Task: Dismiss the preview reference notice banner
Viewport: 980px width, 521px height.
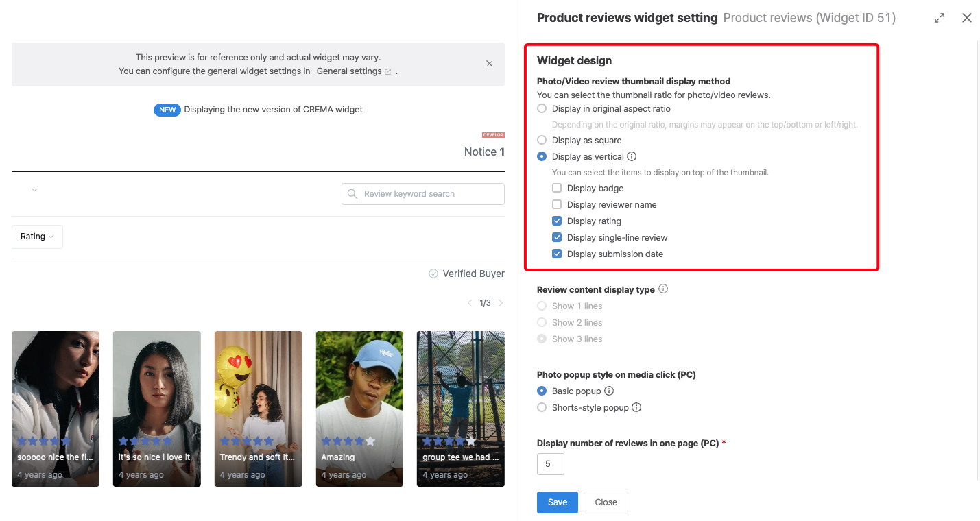Action: pyautogui.click(x=489, y=64)
